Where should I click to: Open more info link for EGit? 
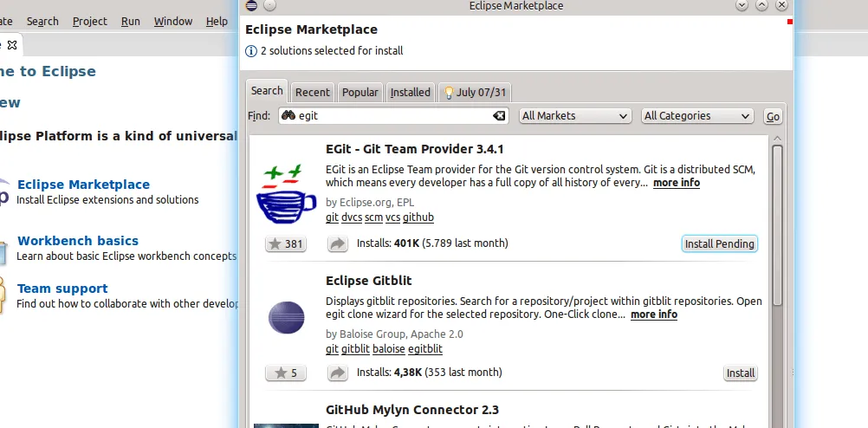[676, 183]
